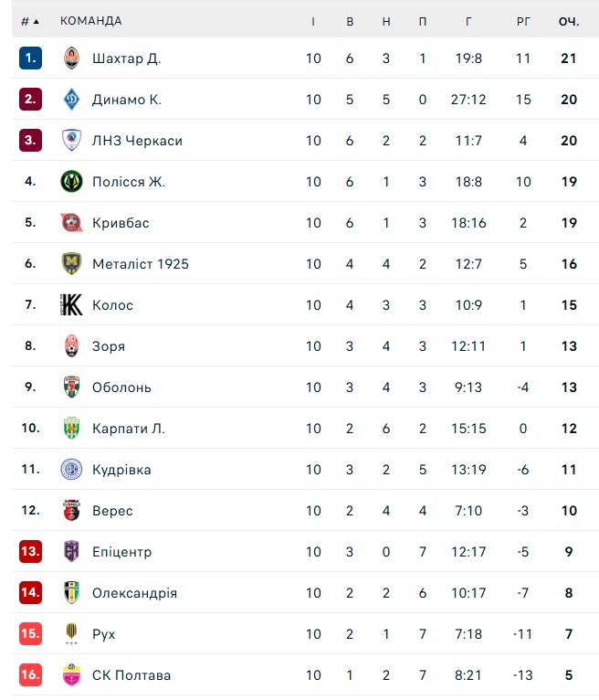The height and width of the screenshot is (700, 599).
Task: Open the Верес team link
Action: pos(112,511)
